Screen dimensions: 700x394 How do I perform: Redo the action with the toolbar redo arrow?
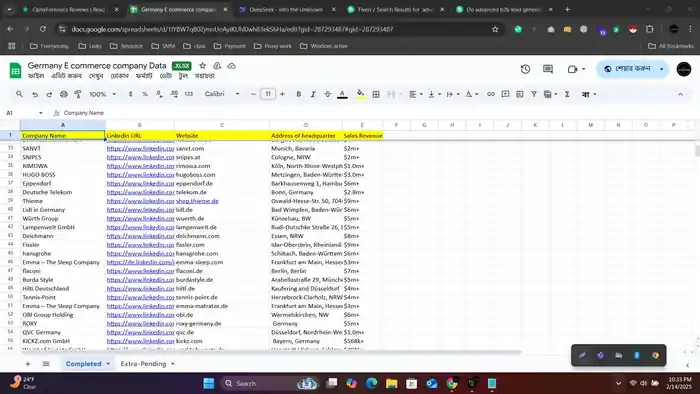point(49,94)
